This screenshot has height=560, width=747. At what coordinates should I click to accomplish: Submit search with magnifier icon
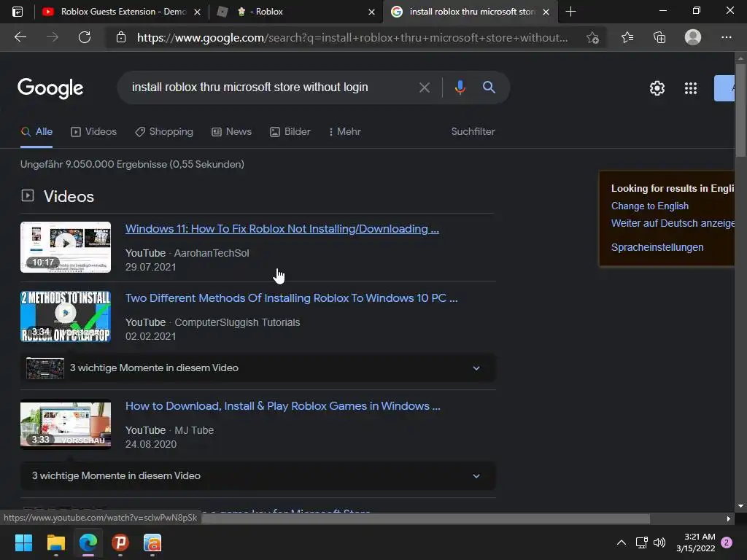click(489, 87)
